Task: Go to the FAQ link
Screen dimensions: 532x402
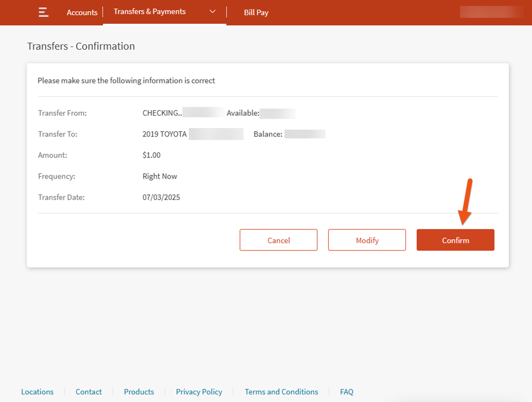Action: [x=347, y=392]
